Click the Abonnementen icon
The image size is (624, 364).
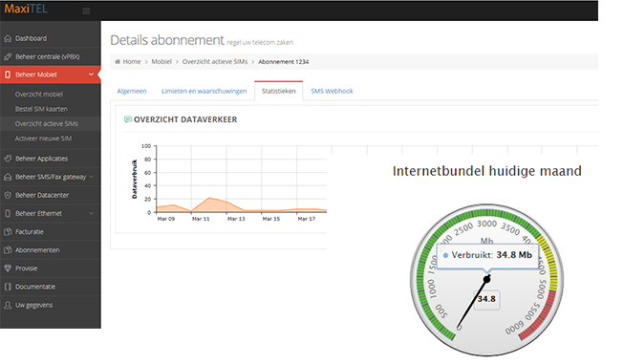point(8,250)
